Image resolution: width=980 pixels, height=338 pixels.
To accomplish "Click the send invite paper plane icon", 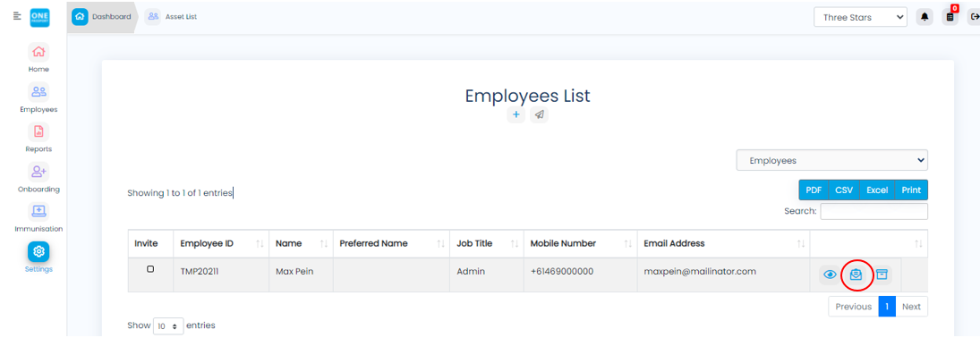I will [x=540, y=114].
